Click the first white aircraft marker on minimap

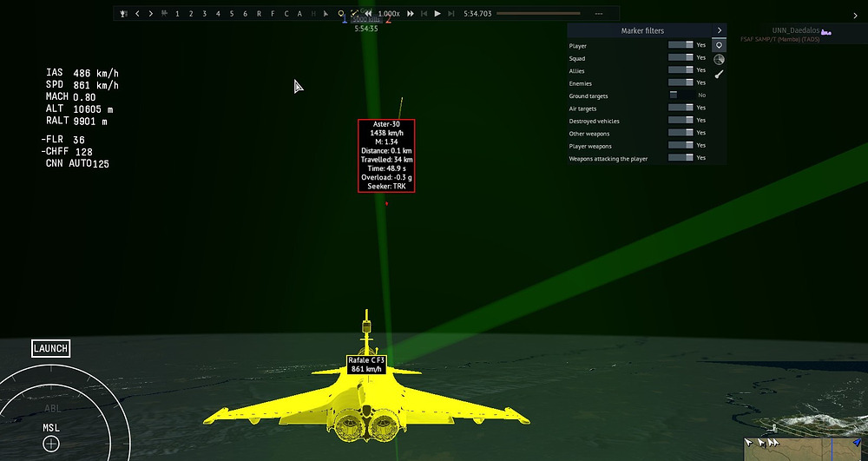click(x=749, y=442)
